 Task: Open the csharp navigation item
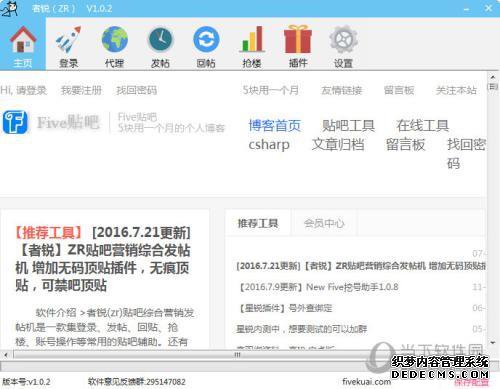[269, 145]
